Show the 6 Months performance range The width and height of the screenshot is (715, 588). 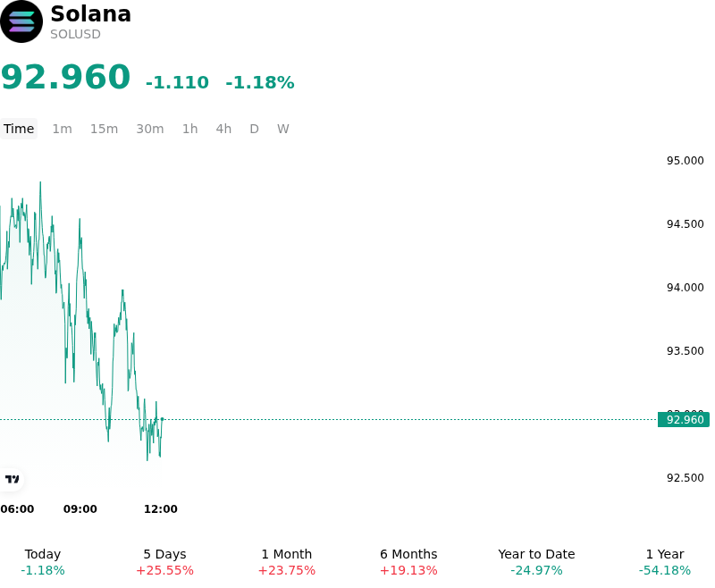(x=408, y=562)
